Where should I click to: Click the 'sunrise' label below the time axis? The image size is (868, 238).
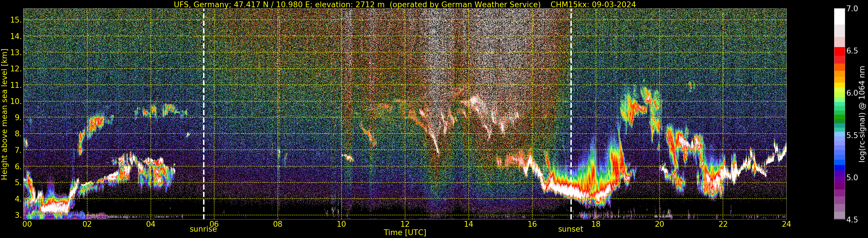pos(204,229)
